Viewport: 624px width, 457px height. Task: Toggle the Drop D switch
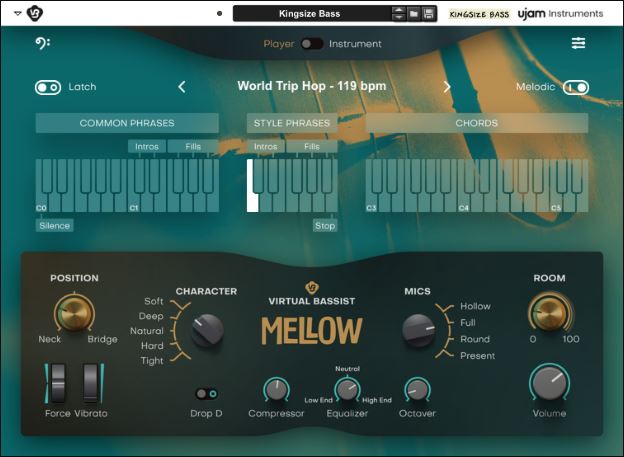[x=207, y=394]
